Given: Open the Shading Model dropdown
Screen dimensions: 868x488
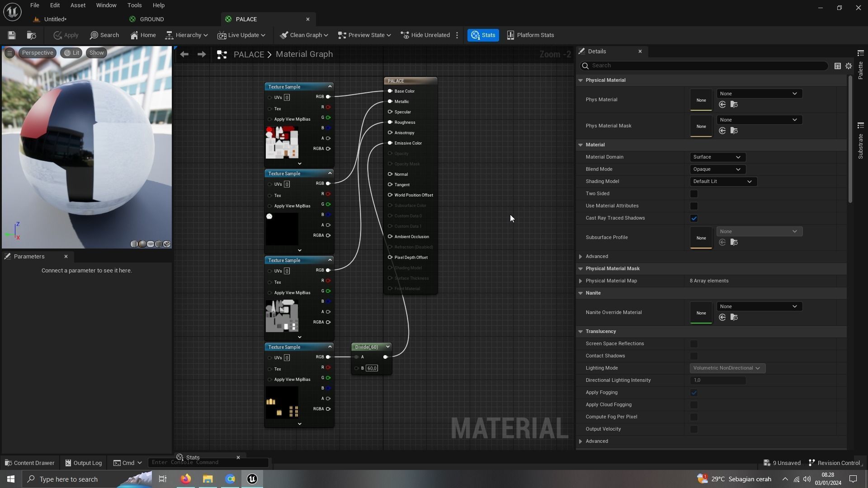Looking at the screenshot, I should click(722, 182).
